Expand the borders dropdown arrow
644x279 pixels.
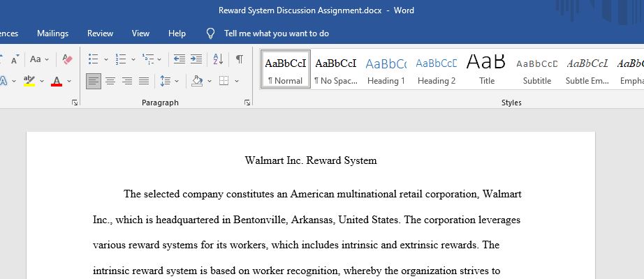(237, 81)
